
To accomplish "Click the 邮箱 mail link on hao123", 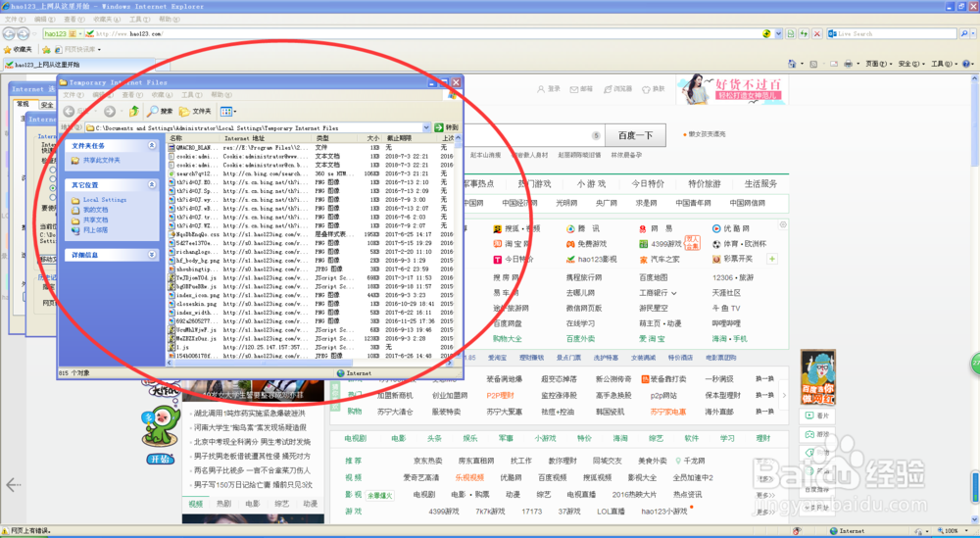I will (581, 89).
